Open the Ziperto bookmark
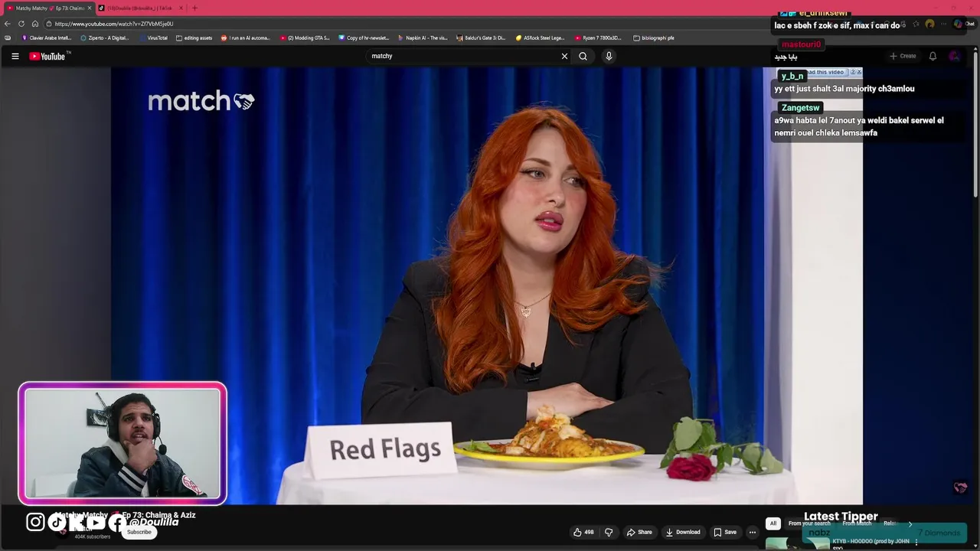Viewport: 980px width, 551px height. (105, 37)
